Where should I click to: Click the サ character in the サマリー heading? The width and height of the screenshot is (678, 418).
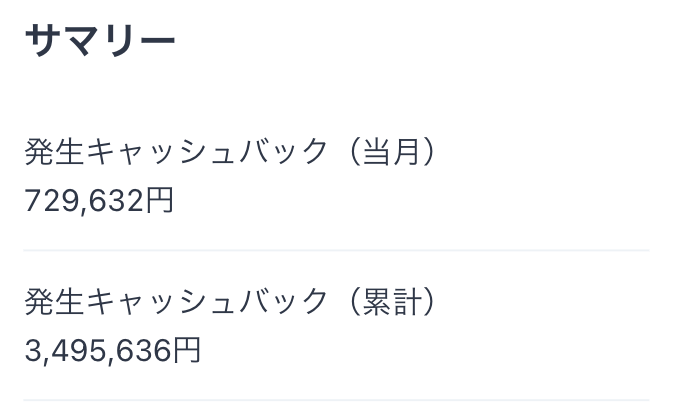click(43, 41)
